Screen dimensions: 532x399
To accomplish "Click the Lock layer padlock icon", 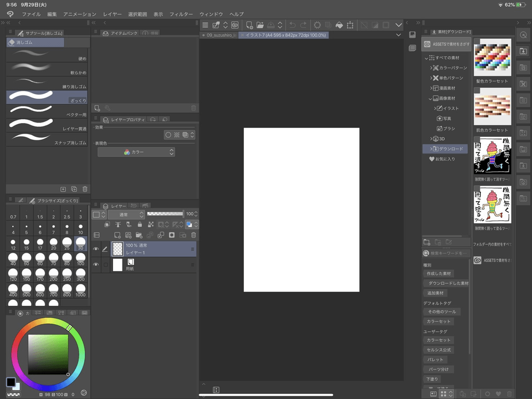I will click(x=139, y=224).
